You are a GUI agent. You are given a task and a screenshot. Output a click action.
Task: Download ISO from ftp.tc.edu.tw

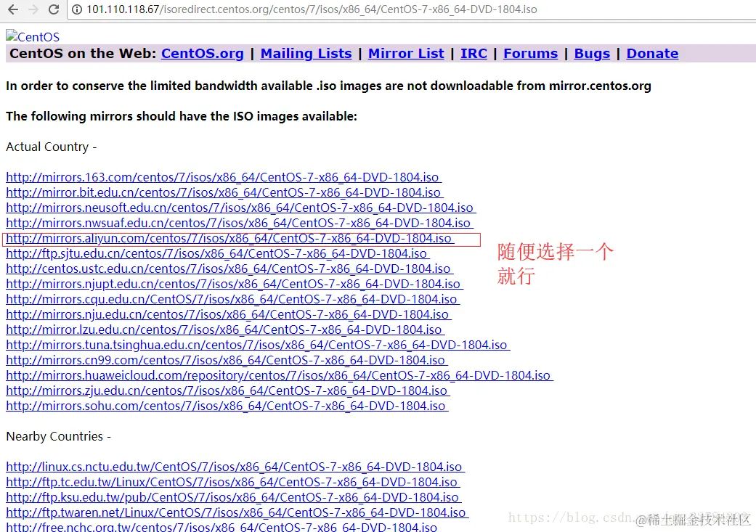point(233,482)
